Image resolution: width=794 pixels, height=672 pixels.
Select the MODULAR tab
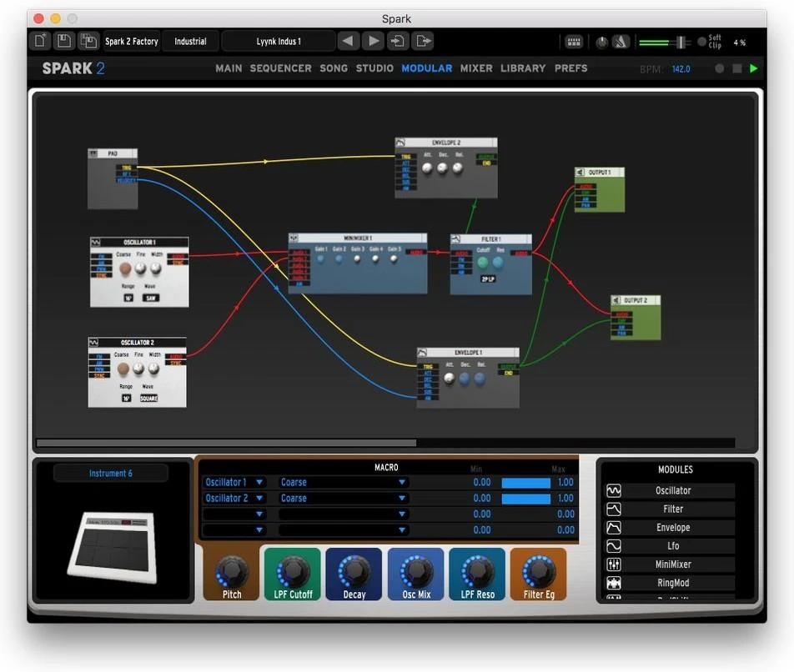pos(426,68)
